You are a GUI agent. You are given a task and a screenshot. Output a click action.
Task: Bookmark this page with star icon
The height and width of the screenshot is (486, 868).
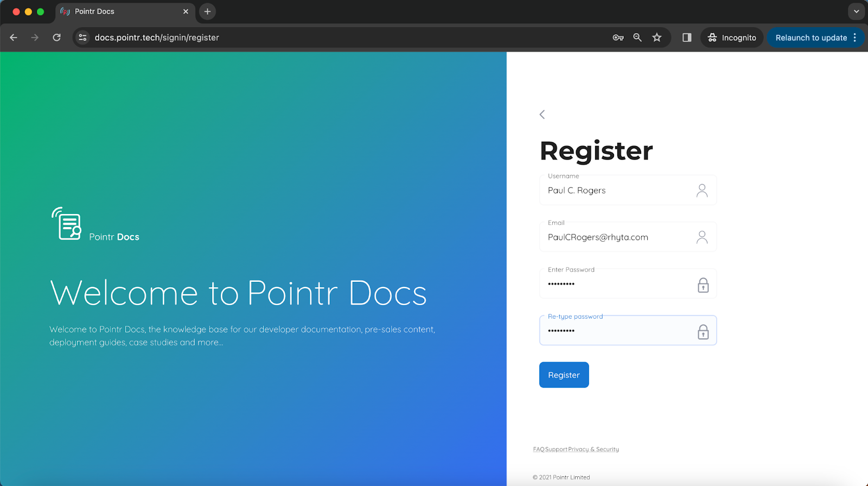[x=657, y=37]
